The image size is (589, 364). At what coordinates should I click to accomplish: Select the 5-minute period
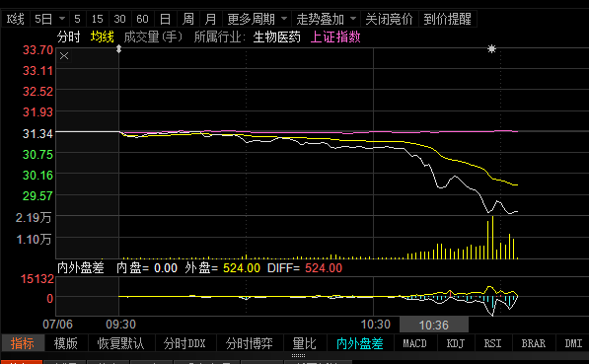[x=77, y=19]
